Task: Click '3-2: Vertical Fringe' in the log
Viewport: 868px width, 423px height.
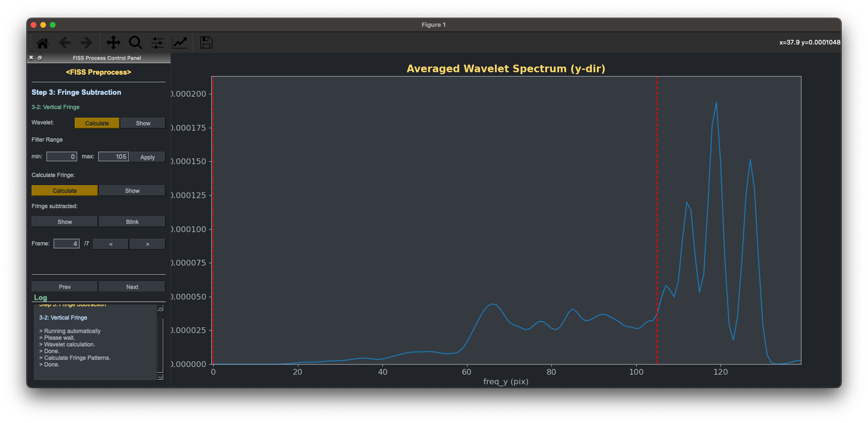Action: pyautogui.click(x=63, y=318)
